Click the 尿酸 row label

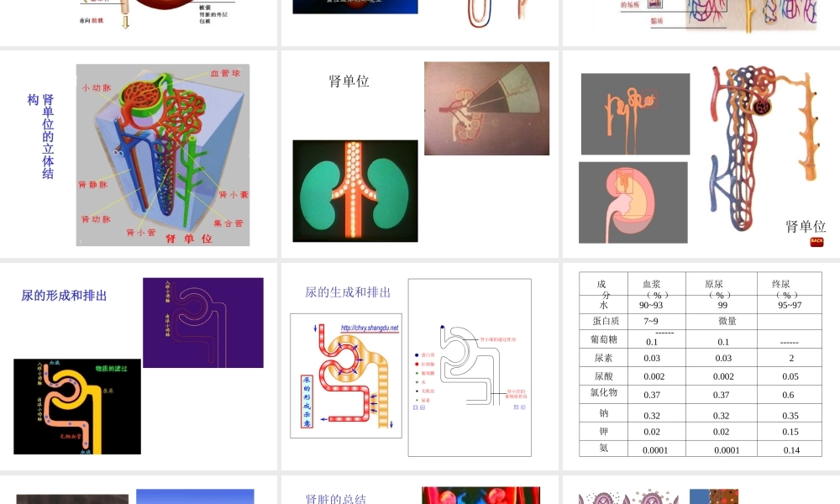[x=604, y=376]
